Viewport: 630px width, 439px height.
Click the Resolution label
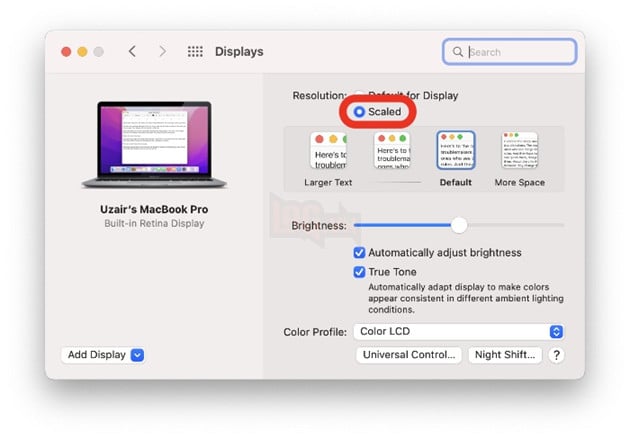pyautogui.click(x=319, y=96)
